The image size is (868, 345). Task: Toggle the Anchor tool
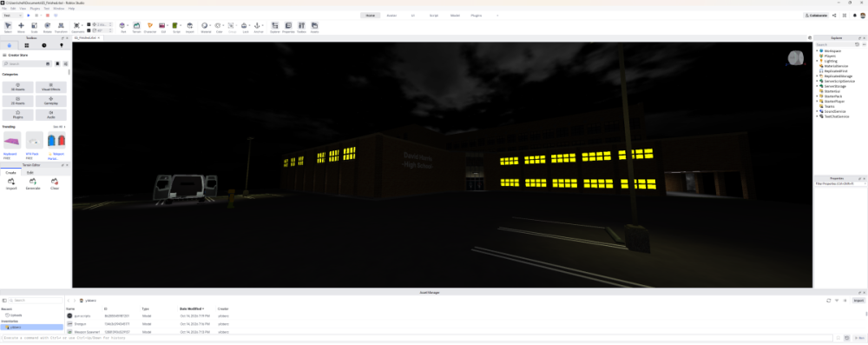click(258, 27)
